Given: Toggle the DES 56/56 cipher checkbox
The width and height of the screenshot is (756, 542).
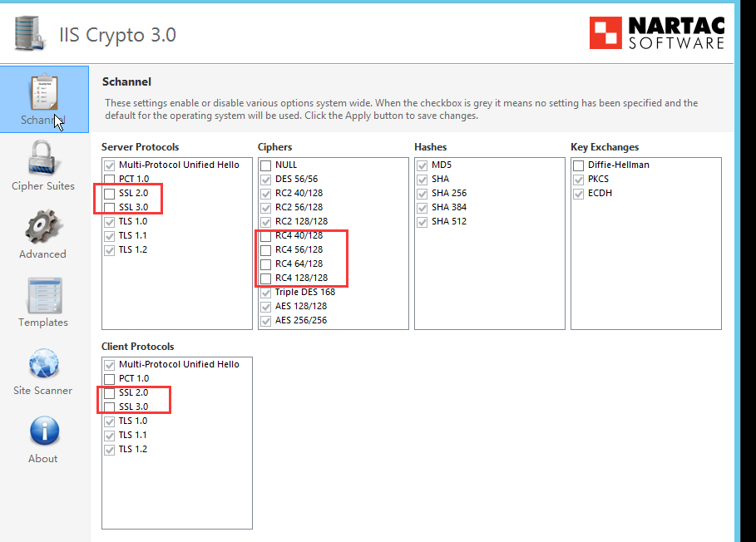Looking at the screenshot, I should 265,180.
